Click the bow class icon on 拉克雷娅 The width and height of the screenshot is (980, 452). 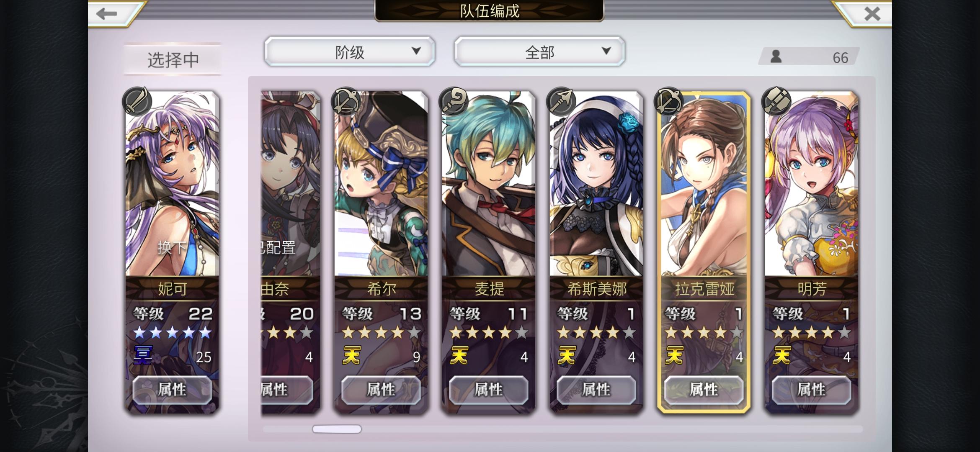[668, 101]
